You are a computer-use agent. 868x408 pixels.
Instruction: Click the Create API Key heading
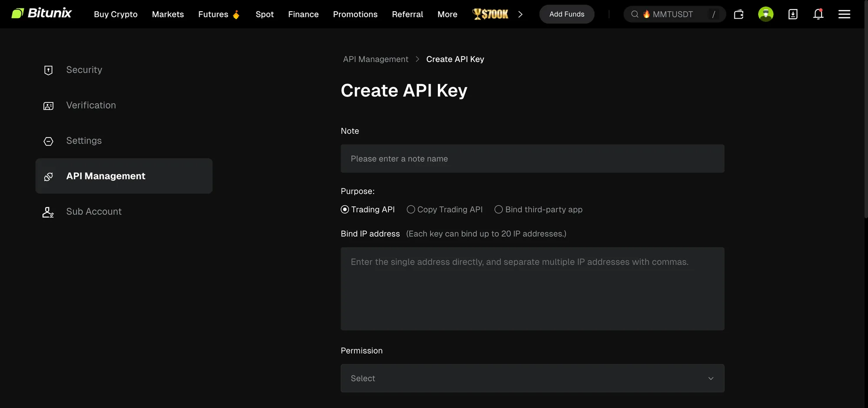coord(404,91)
